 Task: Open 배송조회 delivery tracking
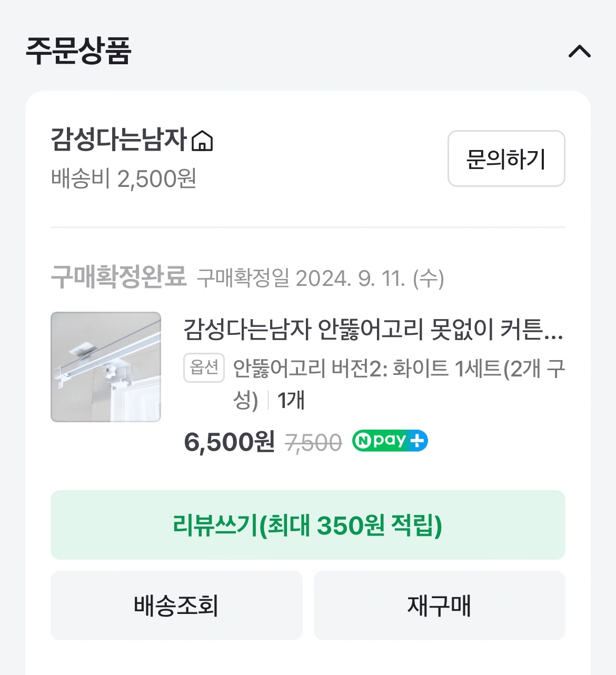coord(176,605)
